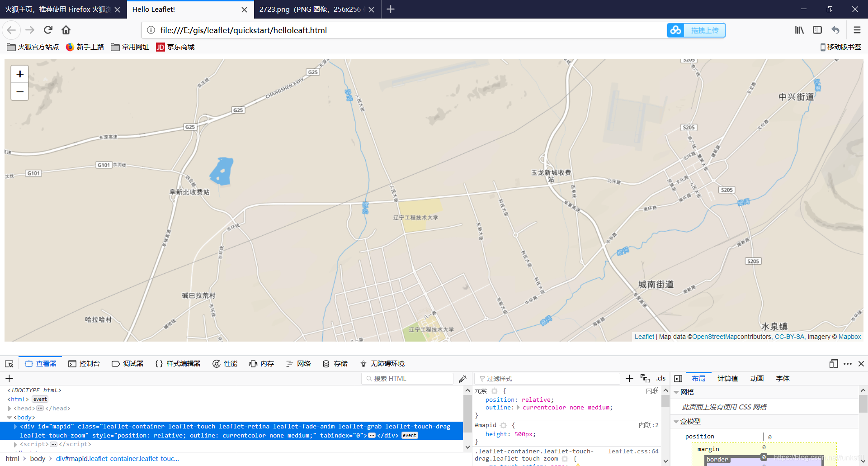
Task: Close the Hello Leaflet! tab
Action: (244, 10)
